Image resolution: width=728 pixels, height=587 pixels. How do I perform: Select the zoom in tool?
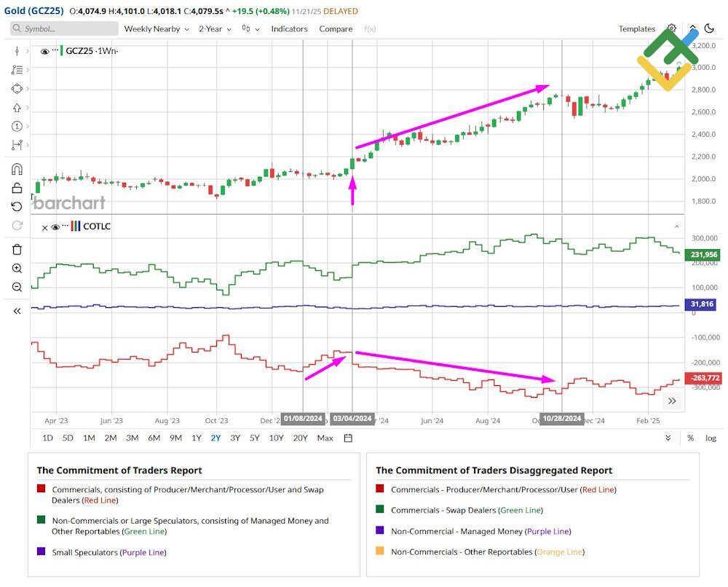click(16, 268)
